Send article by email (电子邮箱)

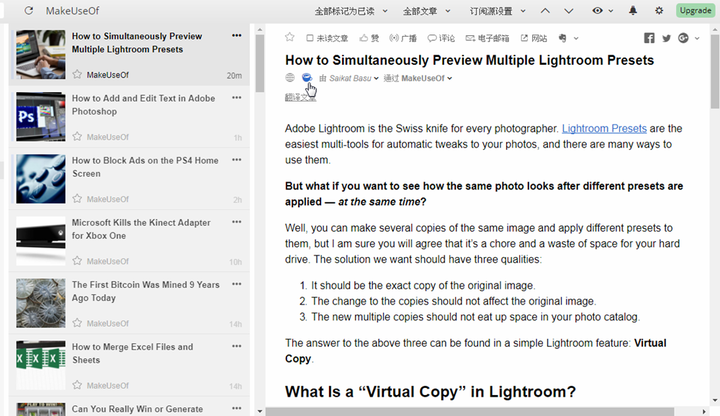pos(487,38)
